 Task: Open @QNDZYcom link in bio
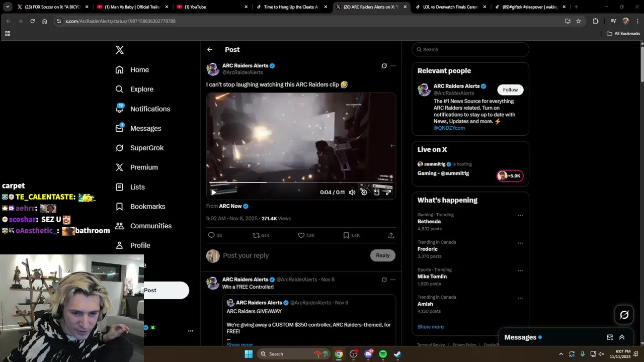click(x=449, y=128)
